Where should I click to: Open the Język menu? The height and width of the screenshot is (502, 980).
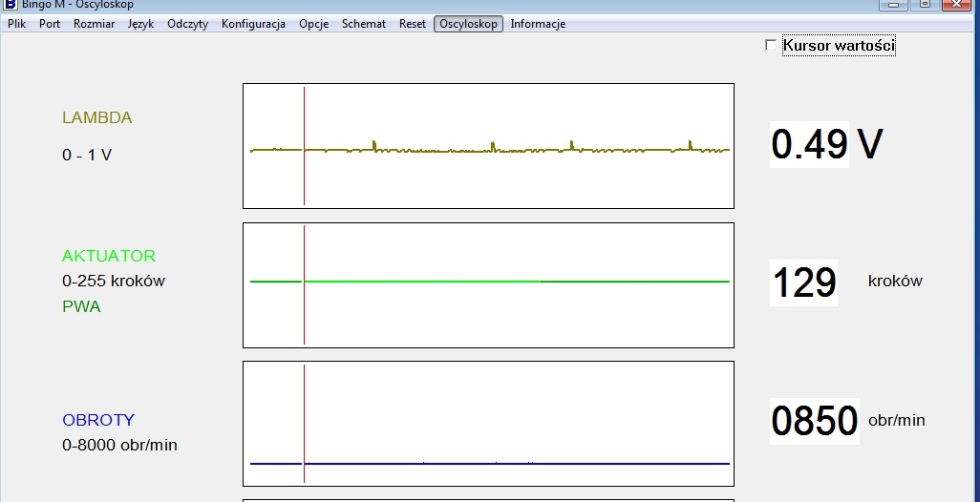click(x=140, y=24)
